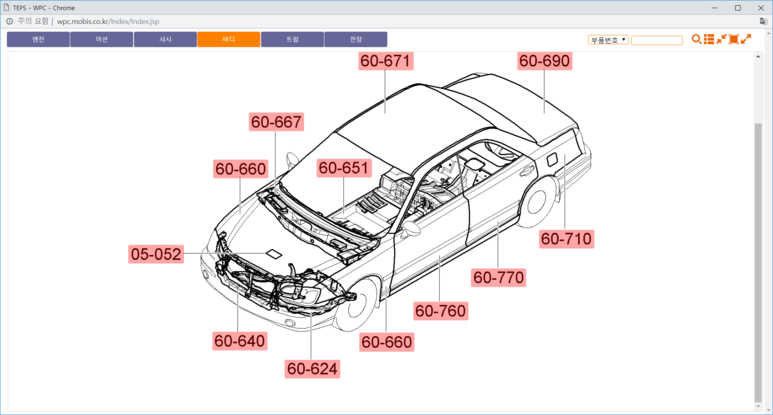The height and width of the screenshot is (415, 773).
Task: Open part group 05-052 label
Action: pos(156,254)
